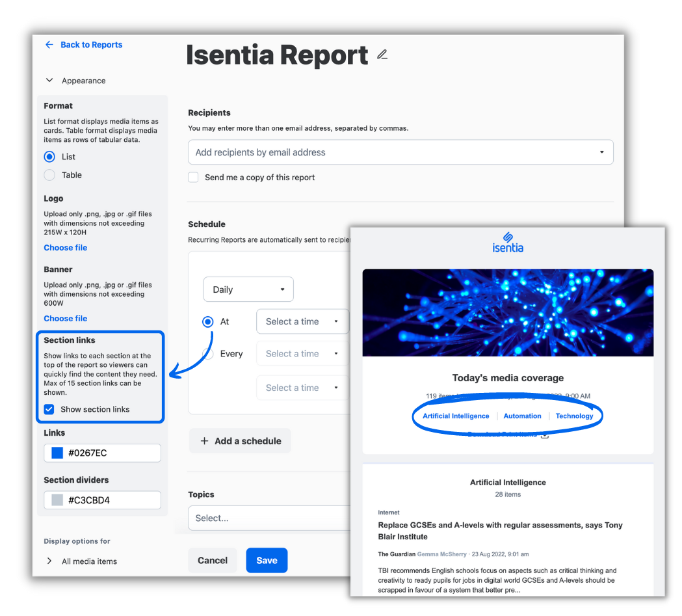Viewport: 682px width, 616px height.
Task: Click the back arrow icon next to Back to Reports
Action: pyautogui.click(x=49, y=44)
